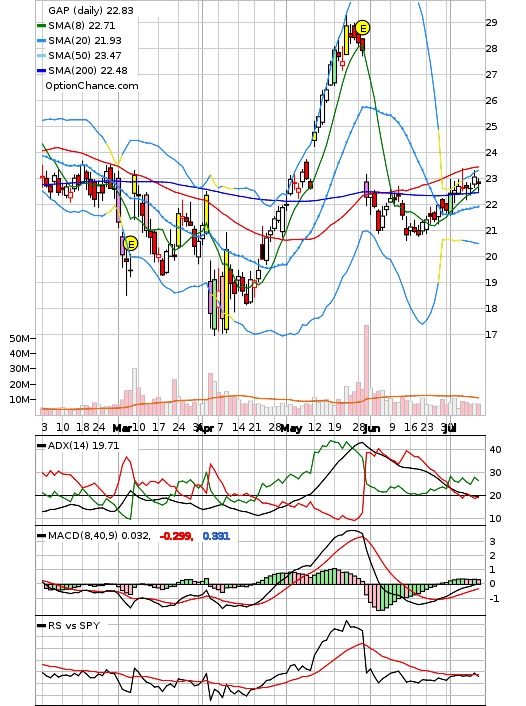Click the red -0.299 MACD signal value
The width and height of the screenshot is (526, 706).
pos(177,536)
